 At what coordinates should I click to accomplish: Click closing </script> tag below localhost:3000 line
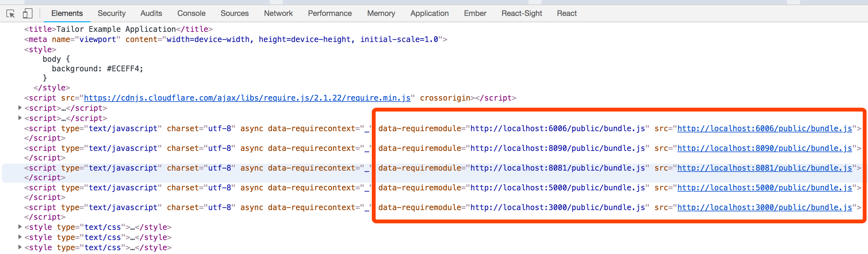(45, 217)
